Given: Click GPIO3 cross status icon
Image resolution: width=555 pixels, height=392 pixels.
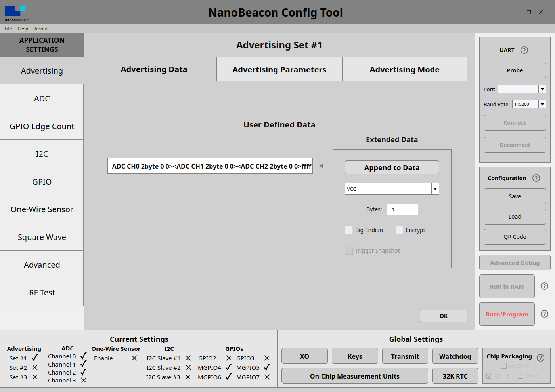Looking at the screenshot, I should pos(267,358).
